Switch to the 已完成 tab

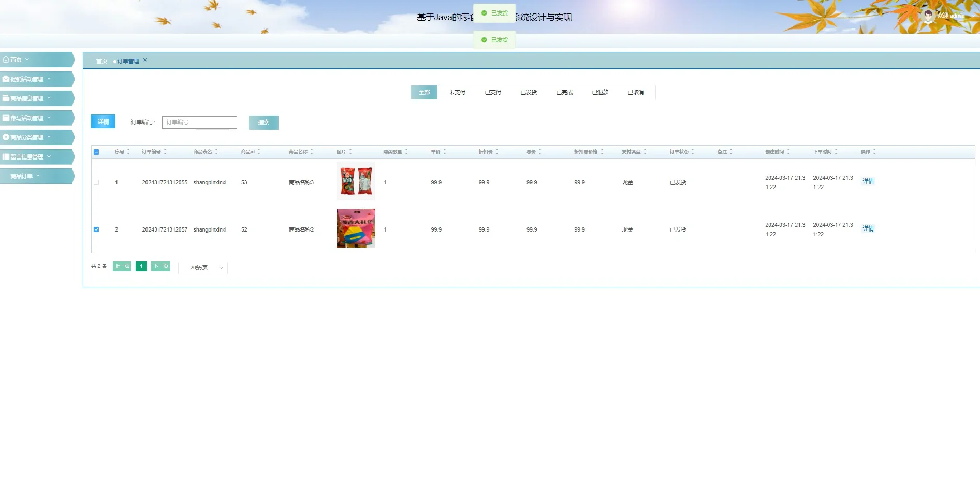coord(564,92)
